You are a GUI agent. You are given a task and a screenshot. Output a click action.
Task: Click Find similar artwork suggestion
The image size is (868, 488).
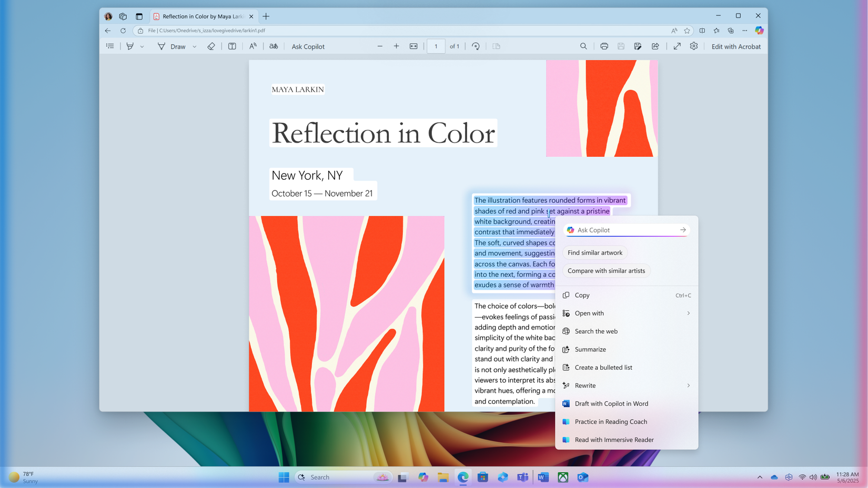click(x=595, y=253)
